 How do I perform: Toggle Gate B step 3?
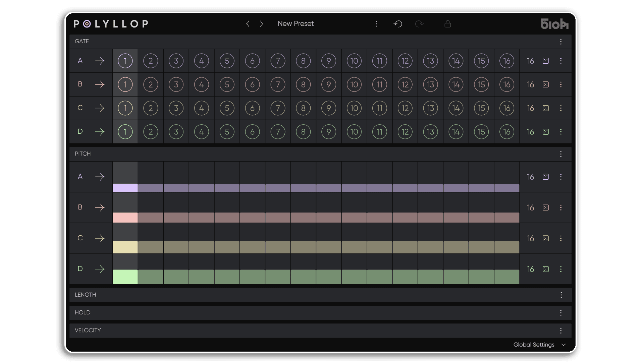coord(176,84)
